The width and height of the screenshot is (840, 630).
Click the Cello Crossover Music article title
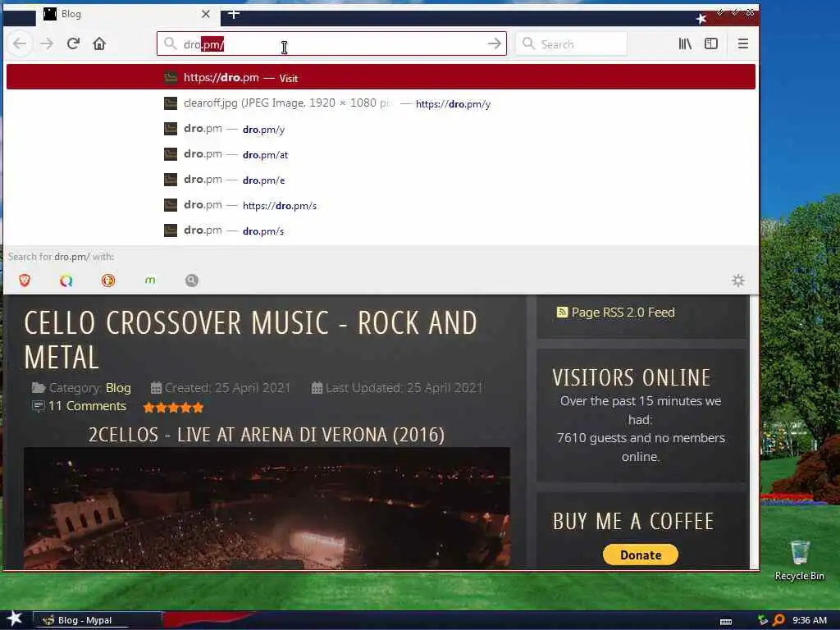click(x=250, y=340)
